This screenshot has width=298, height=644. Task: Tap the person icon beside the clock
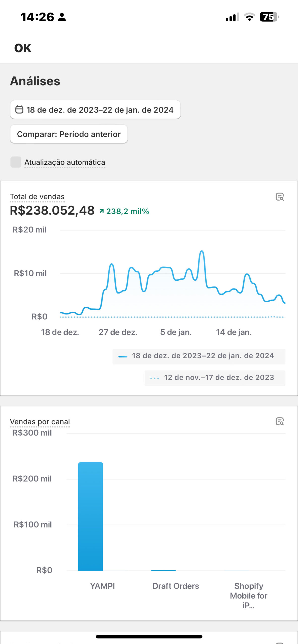click(x=62, y=17)
